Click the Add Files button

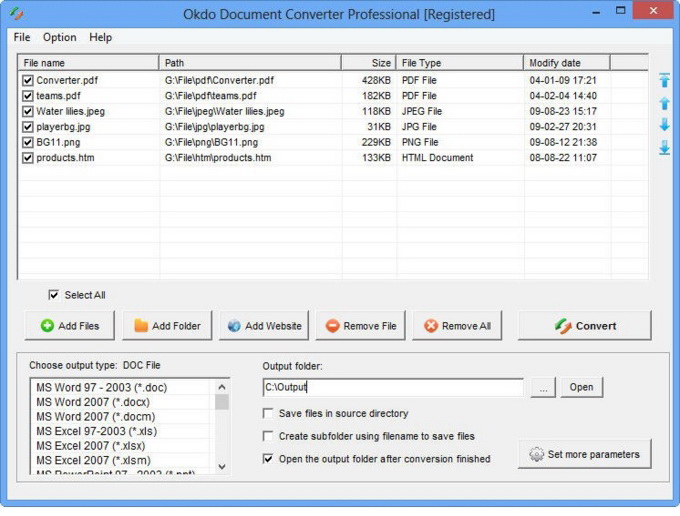point(69,326)
